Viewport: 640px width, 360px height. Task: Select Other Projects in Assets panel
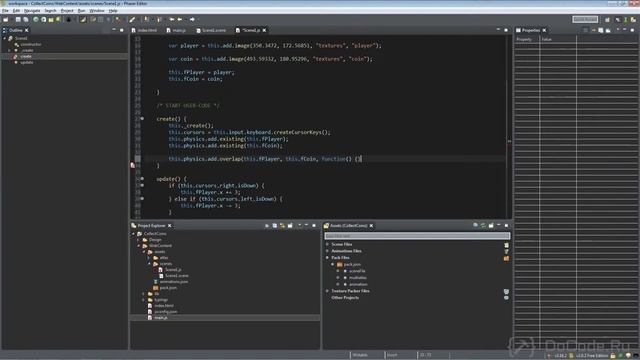tap(345, 298)
